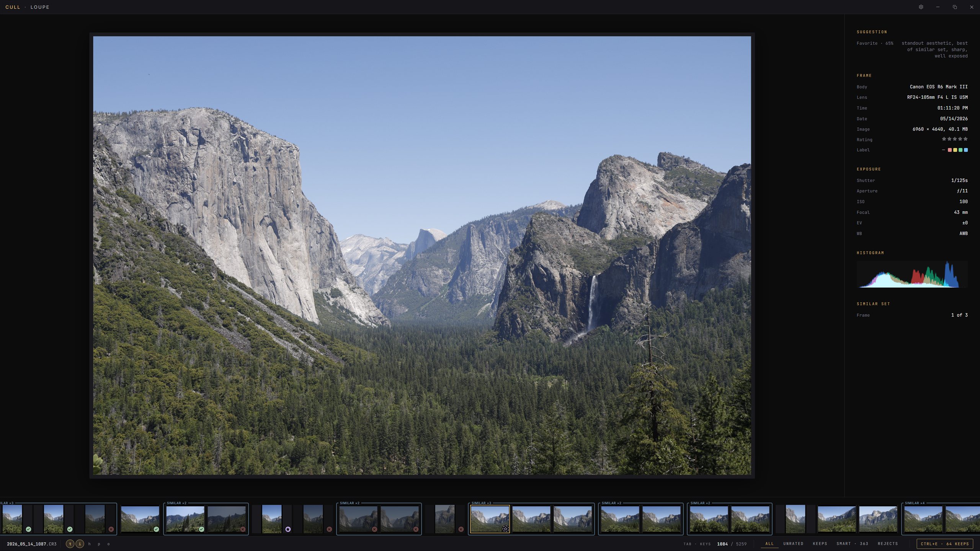
Task: Click the RGB histogram graph
Action: pyautogui.click(x=912, y=274)
